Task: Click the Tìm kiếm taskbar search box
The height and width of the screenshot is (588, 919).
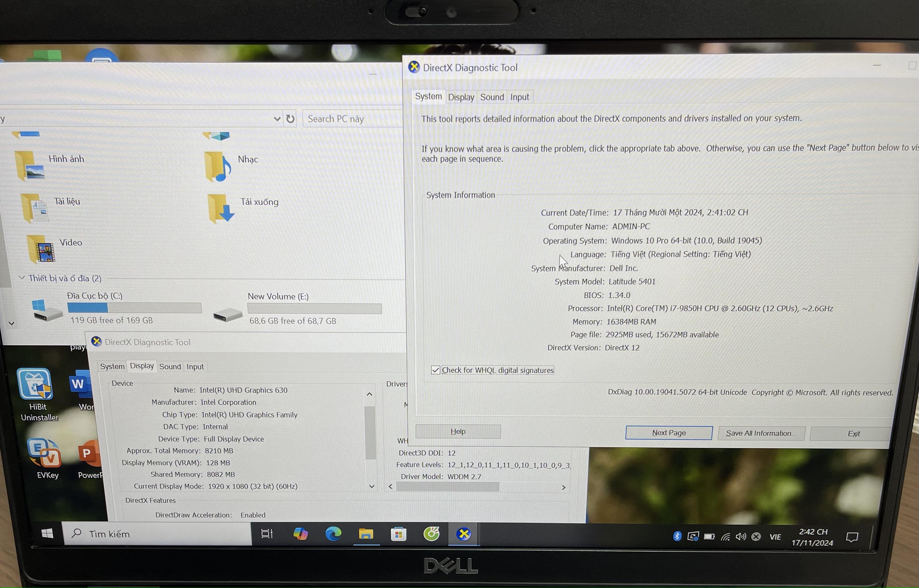Action: pos(157,534)
